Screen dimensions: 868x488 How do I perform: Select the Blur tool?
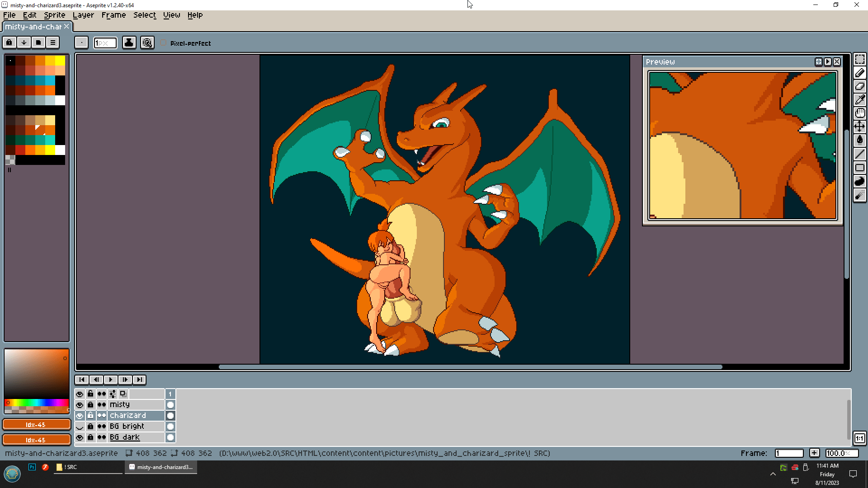(859, 195)
